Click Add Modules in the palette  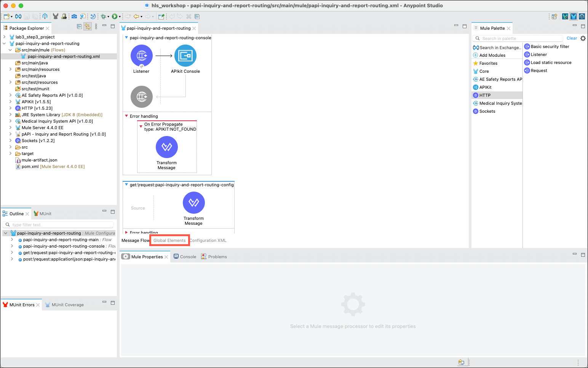tap(489, 55)
